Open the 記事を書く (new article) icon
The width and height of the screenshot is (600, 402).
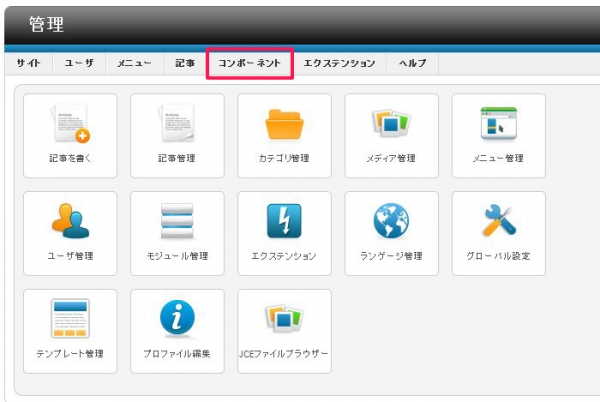tap(70, 124)
